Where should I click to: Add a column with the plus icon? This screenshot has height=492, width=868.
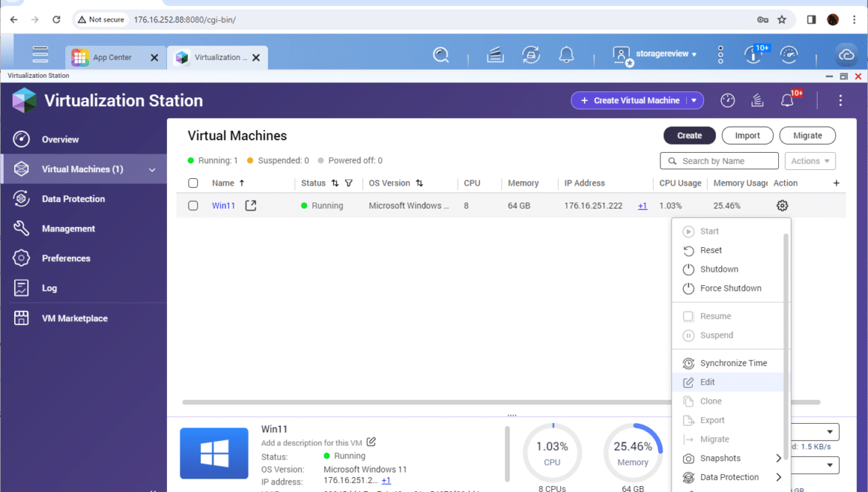836,183
